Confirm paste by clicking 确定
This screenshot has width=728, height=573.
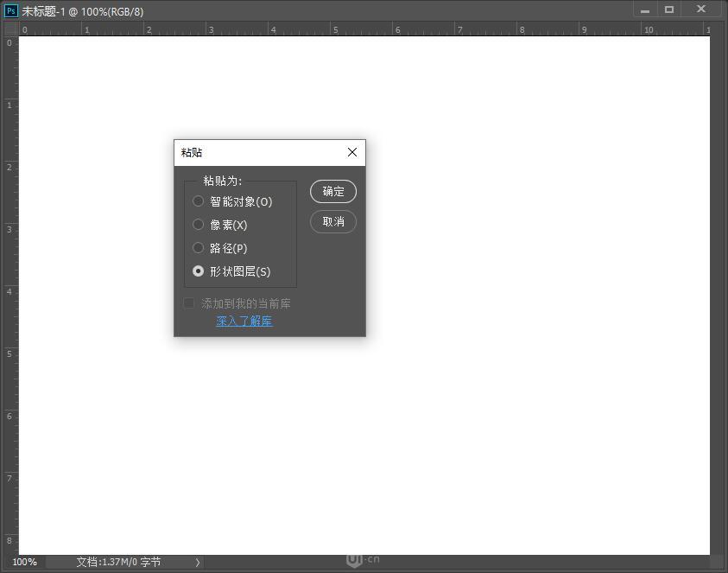pos(332,191)
